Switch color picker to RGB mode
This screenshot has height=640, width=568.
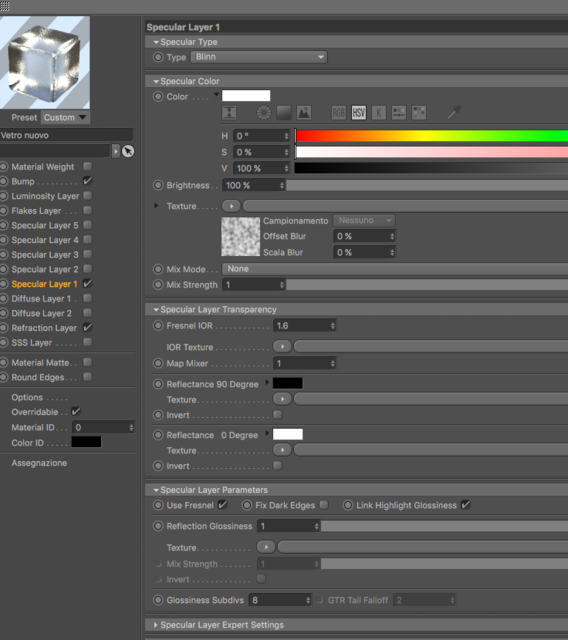[x=338, y=113]
